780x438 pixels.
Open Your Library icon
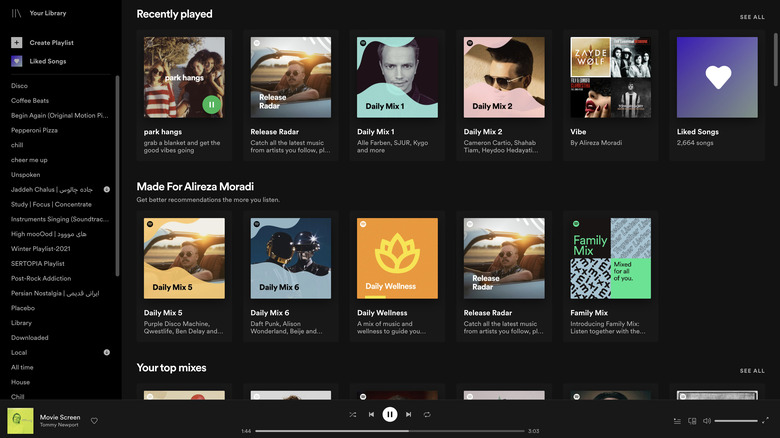[16, 13]
